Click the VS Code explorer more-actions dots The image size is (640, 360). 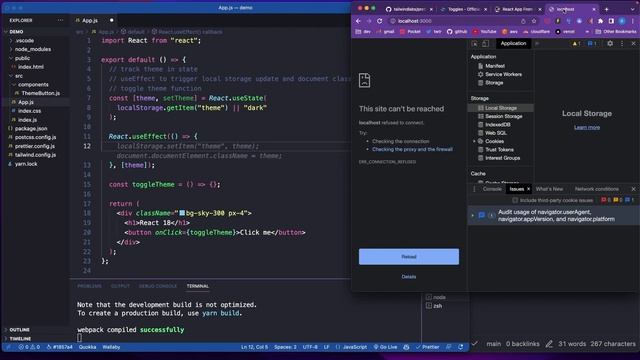pos(60,20)
